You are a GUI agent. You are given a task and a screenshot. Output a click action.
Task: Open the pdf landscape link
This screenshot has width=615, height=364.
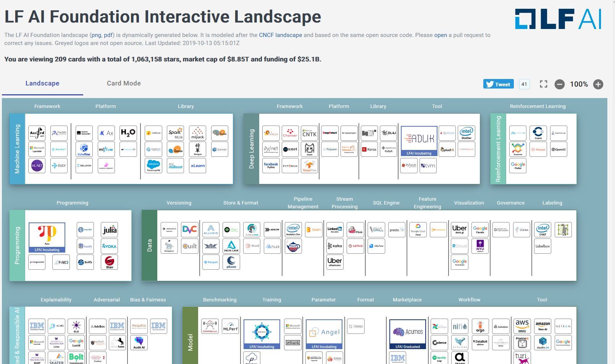coord(108,35)
